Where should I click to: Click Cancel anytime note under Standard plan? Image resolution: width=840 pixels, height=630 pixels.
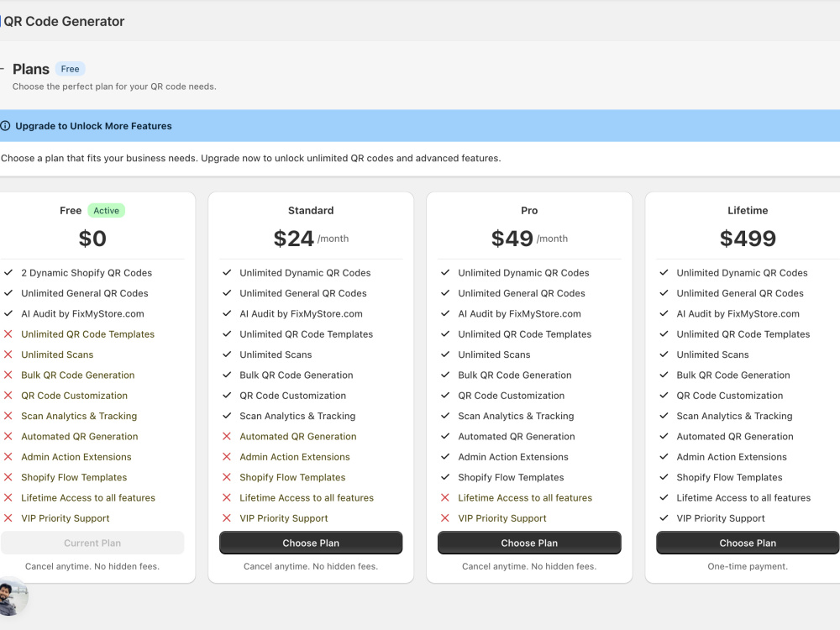[311, 566]
